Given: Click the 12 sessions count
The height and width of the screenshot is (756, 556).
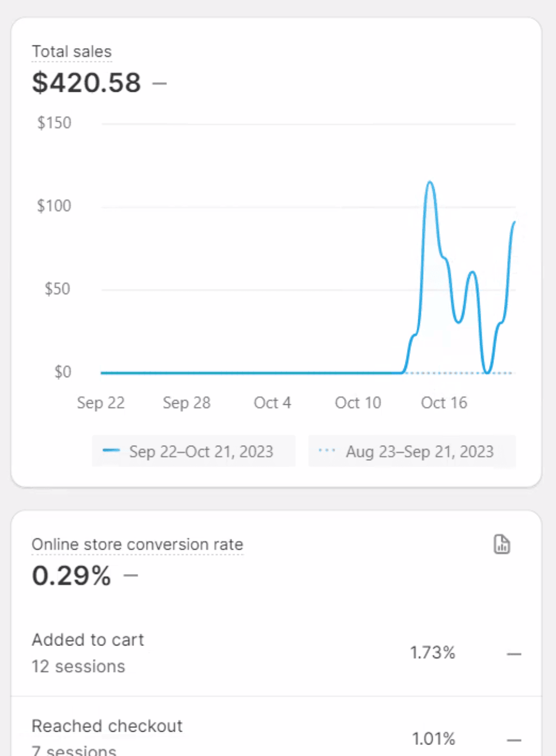Looking at the screenshot, I should (79, 666).
